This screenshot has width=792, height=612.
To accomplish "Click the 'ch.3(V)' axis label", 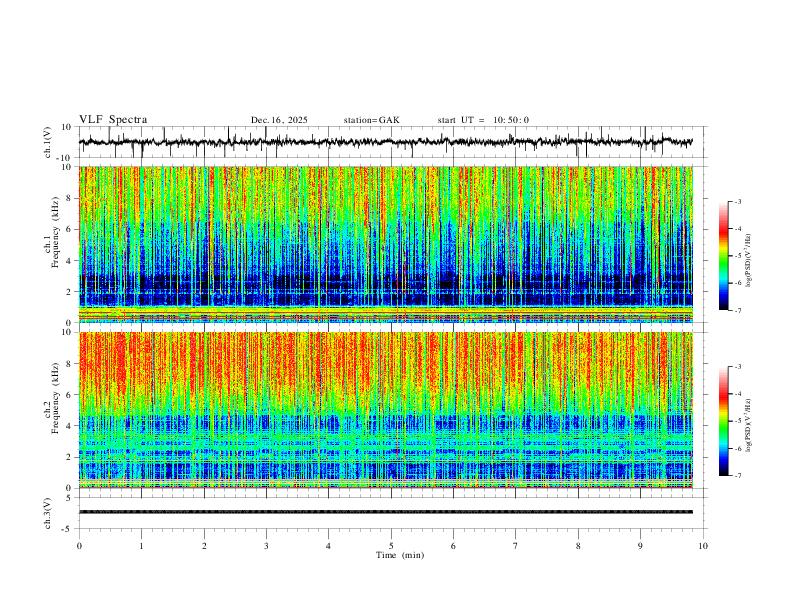I will point(48,514).
